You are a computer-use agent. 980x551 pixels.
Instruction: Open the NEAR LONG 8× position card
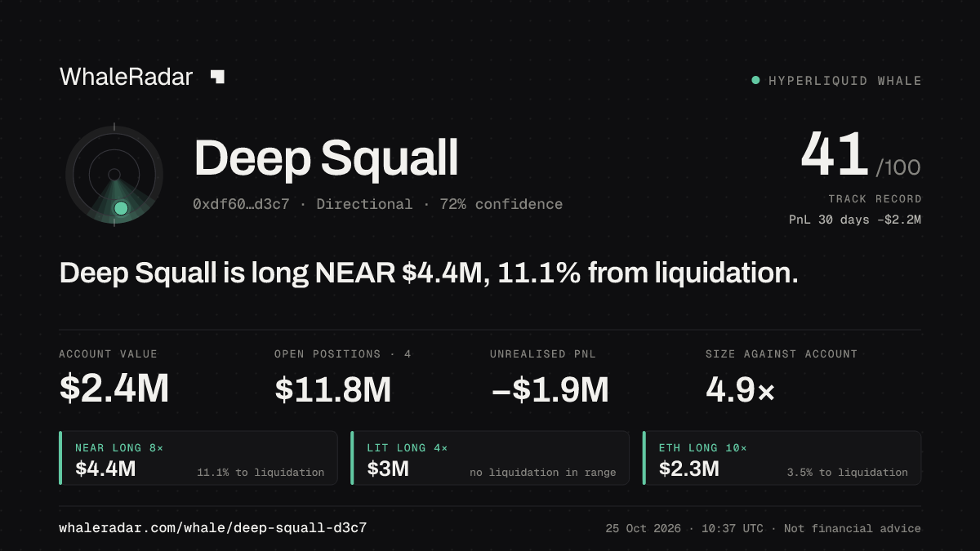[198, 458]
